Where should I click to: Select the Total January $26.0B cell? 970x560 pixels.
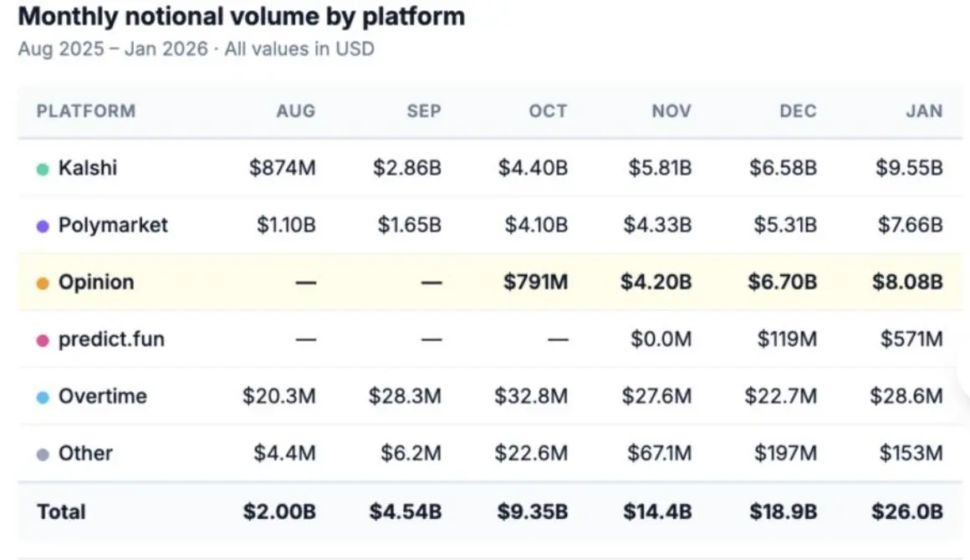click(x=906, y=512)
